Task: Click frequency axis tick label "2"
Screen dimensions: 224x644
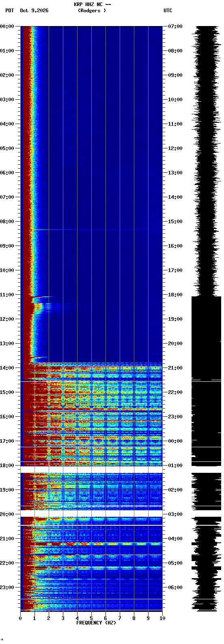Action: (49, 618)
